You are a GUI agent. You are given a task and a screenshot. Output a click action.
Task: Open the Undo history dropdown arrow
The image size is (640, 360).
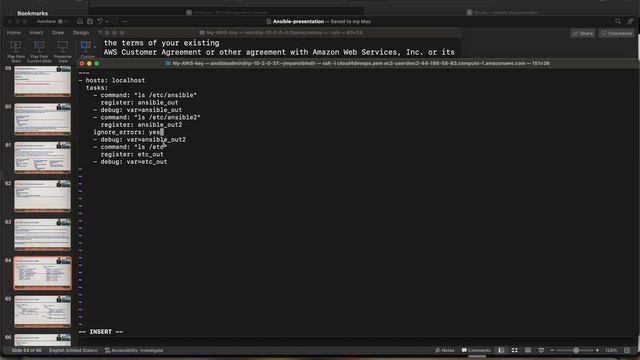tap(107, 21)
